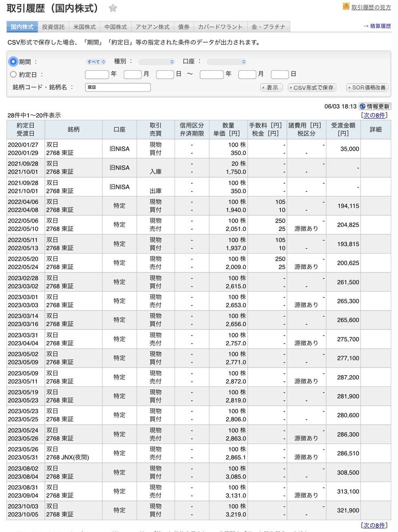Click 詳細 column header
The height and width of the screenshot is (532, 398).
[375, 129]
